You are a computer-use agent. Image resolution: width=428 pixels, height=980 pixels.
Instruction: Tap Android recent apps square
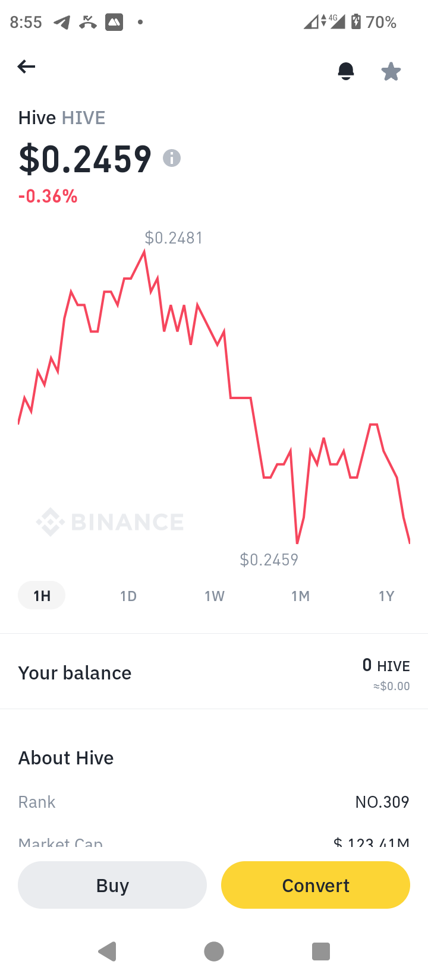[321, 951]
